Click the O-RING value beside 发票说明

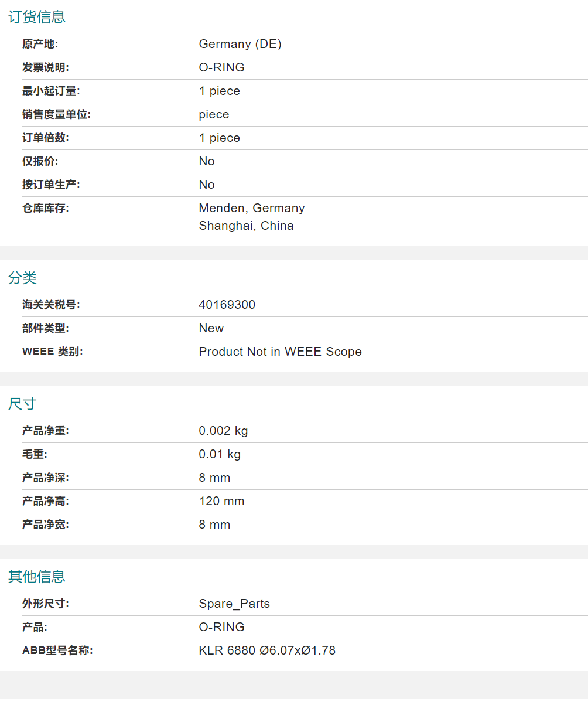(x=221, y=67)
